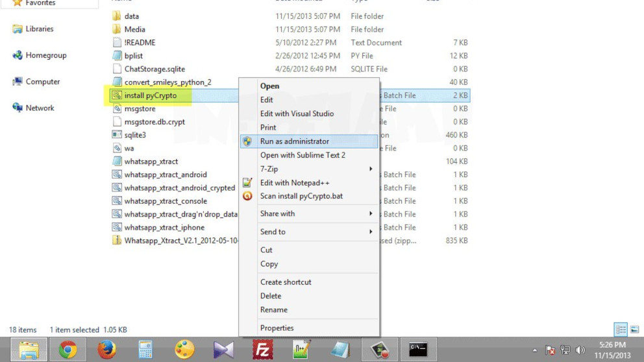Select Open with Sublime Text 2

click(303, 155)
